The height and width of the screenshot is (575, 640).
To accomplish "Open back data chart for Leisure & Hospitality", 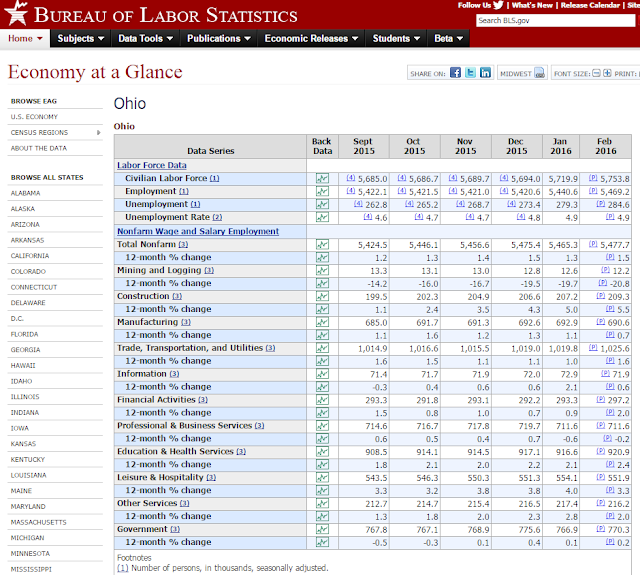I will click(x=322, y=477).
